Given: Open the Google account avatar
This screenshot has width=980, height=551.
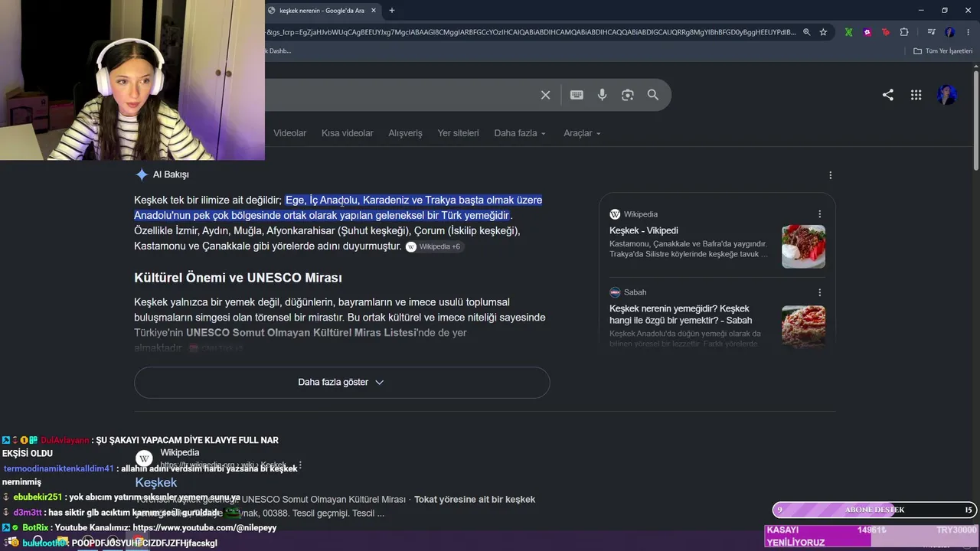Looking at the screenshot, I should click(947, 95).
